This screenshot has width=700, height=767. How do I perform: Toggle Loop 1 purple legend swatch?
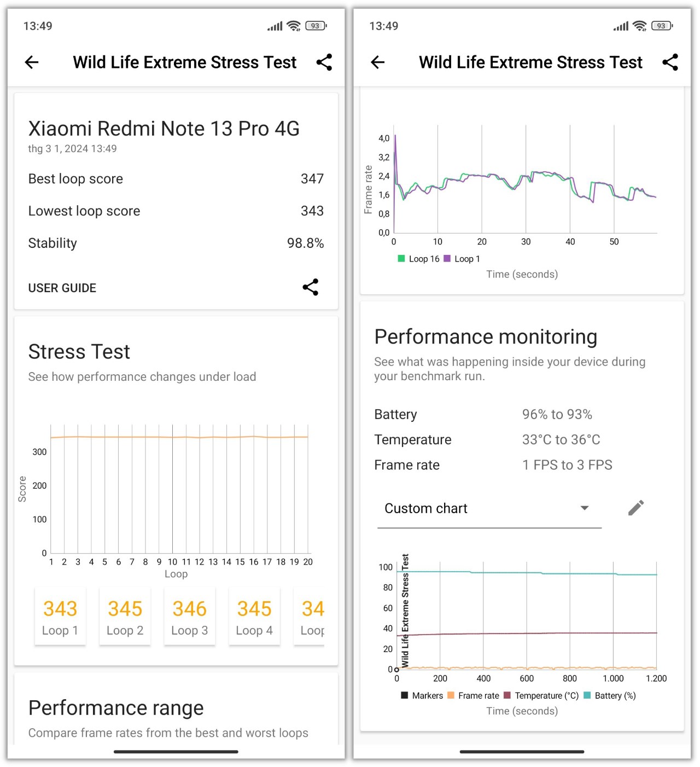447,259
